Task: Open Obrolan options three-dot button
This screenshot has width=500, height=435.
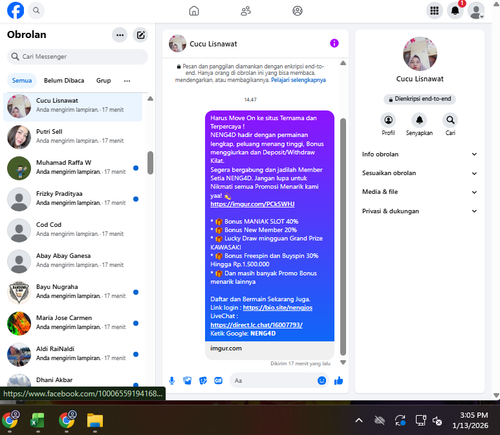Action: (120, 35)
